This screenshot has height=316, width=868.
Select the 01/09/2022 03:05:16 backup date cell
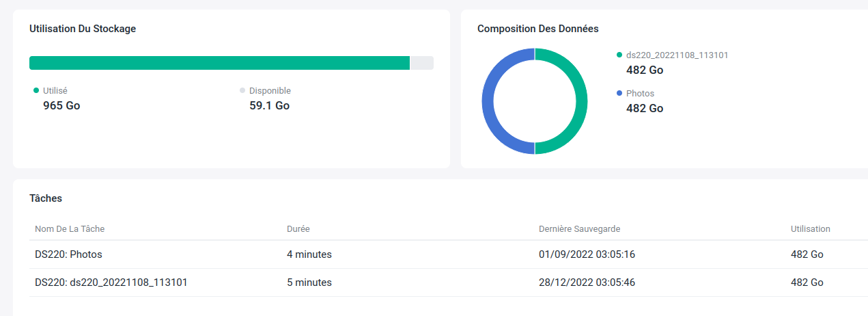(587, 254)
